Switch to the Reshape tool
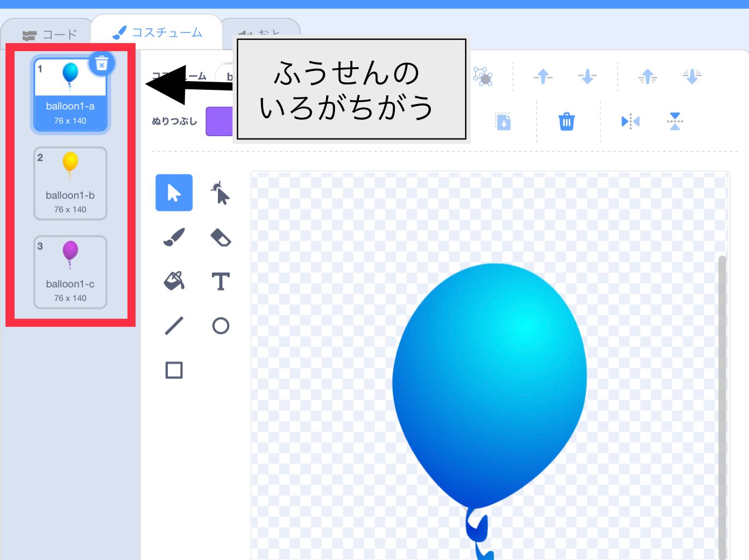Screen dimensions: 749x560 click(220, 192)
